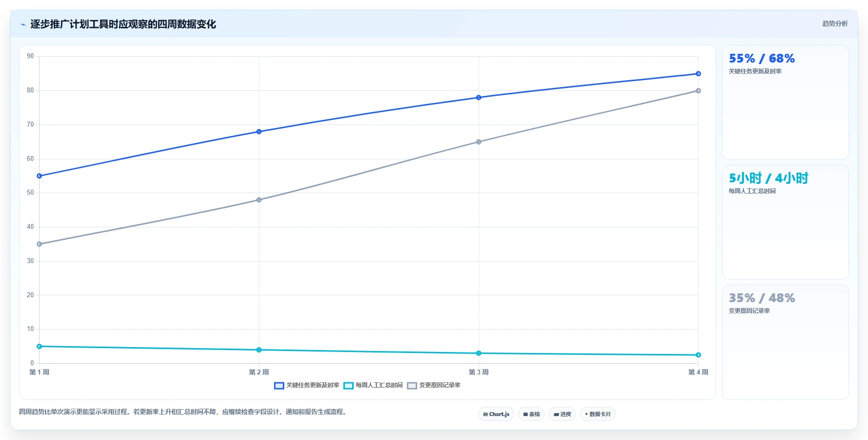Toggle the 变更原因记录率 legend item

tap(434, 385)
